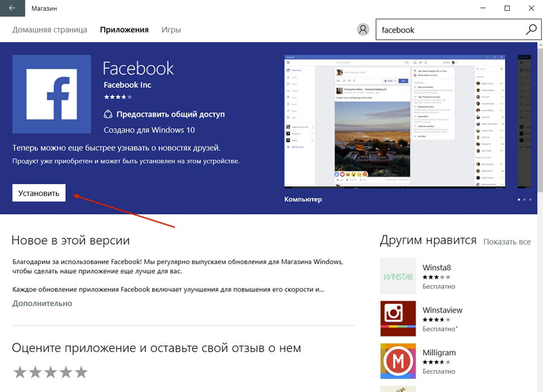
Task: Select the Приложения tab
Action: [124, 30]
